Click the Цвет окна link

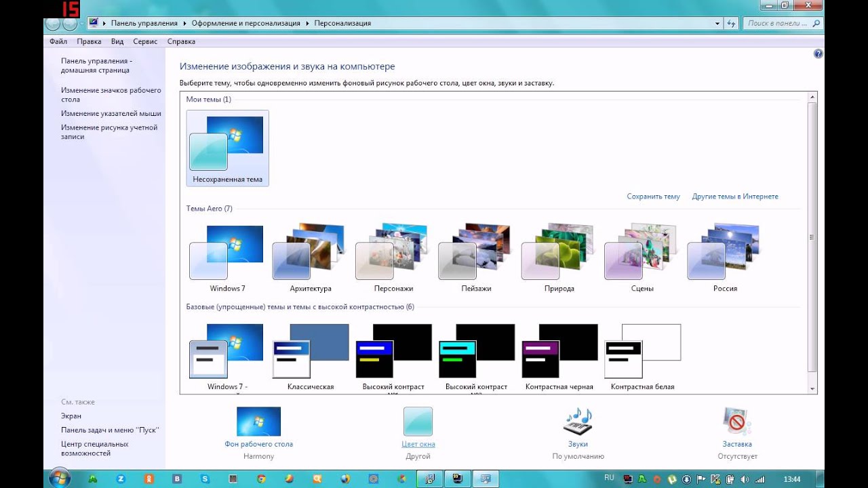[418, 445]
